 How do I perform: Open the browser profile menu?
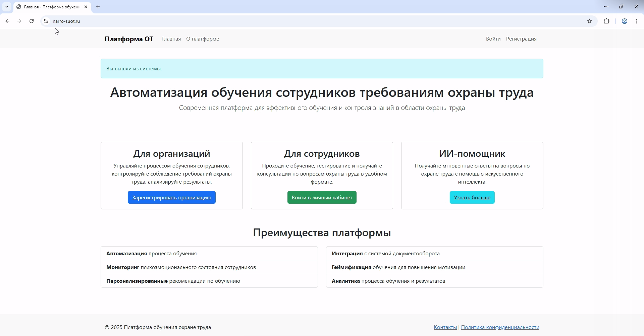point(624,21)
